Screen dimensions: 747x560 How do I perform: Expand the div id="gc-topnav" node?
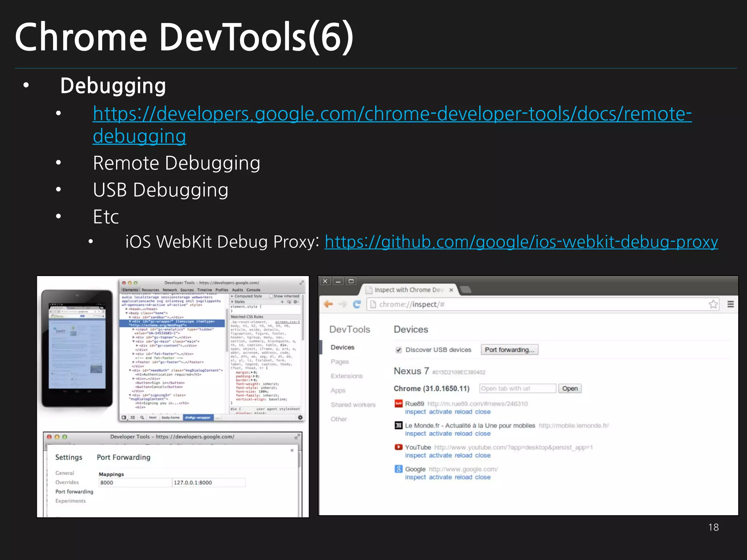pyautogui.click(x=133, y=338)
